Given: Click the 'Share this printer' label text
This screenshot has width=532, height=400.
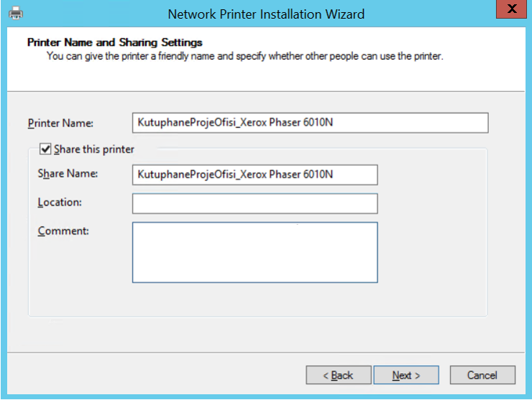Looking at the screenshot, I should pyautogui.click(x=94, y=149).
